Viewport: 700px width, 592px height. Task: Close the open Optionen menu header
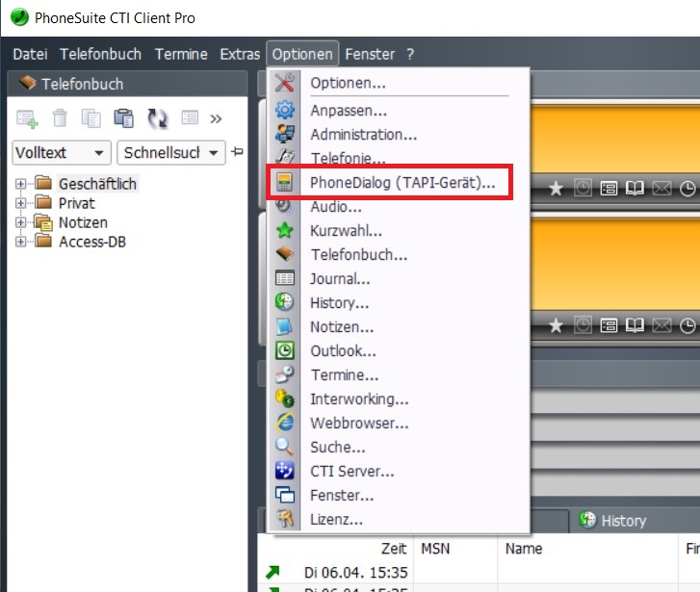(x=302, y=54)
